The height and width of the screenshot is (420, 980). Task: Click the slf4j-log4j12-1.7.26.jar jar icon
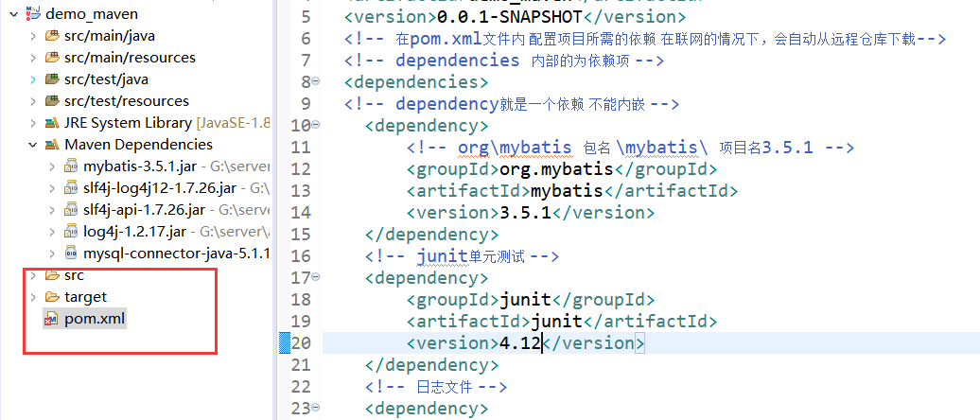pyautogui.click(x=71, y=189)
